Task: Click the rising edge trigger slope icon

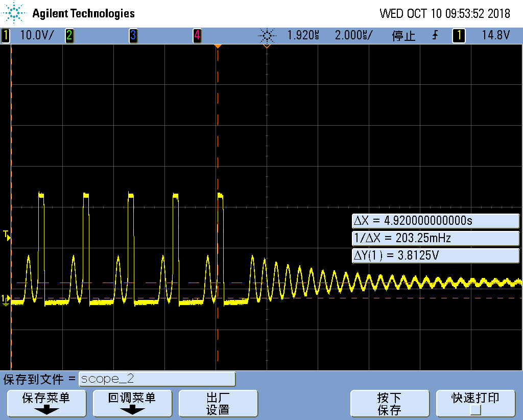Action: tap(435, 35)
